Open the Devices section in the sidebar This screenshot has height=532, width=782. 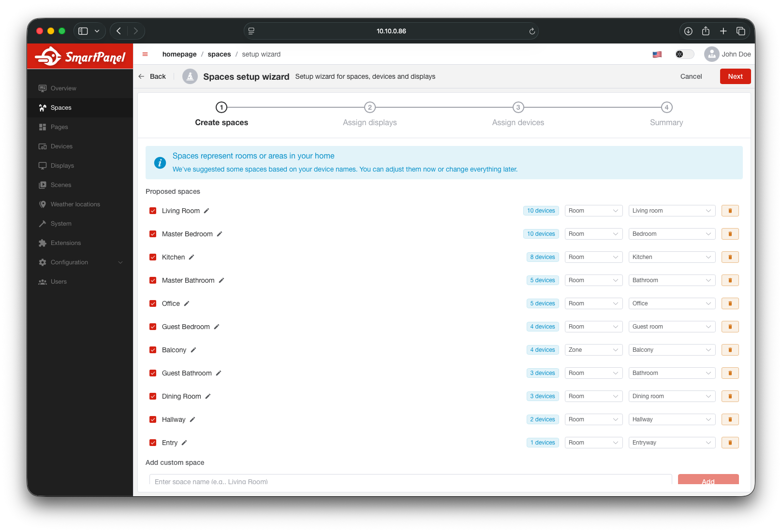pos(61,146)
